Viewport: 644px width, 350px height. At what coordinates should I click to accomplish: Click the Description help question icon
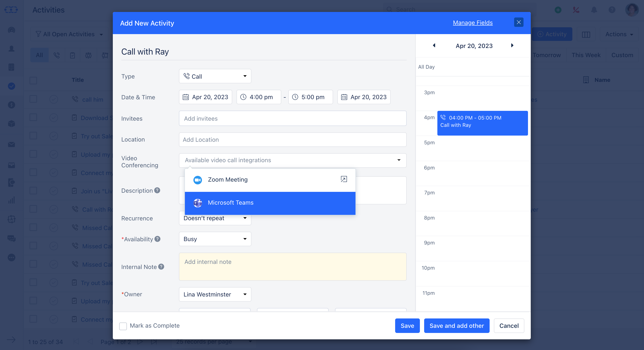[x=157, y=190]
